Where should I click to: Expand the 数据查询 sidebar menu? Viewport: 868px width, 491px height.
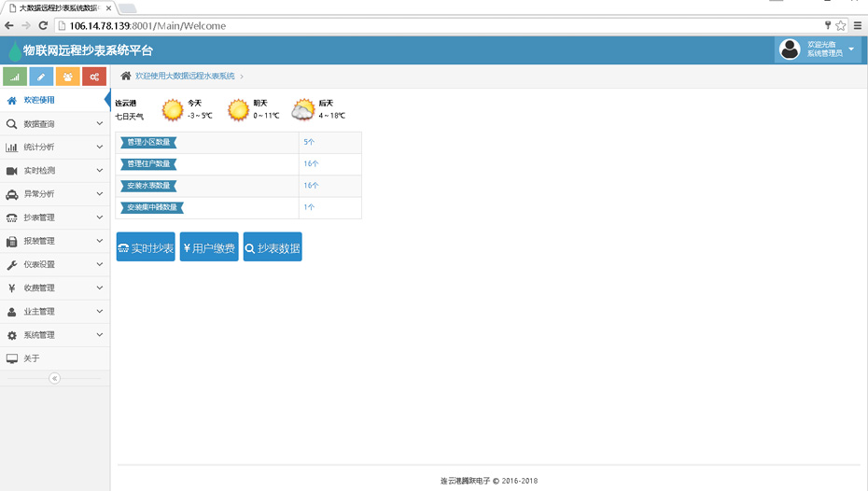[54, 124]
